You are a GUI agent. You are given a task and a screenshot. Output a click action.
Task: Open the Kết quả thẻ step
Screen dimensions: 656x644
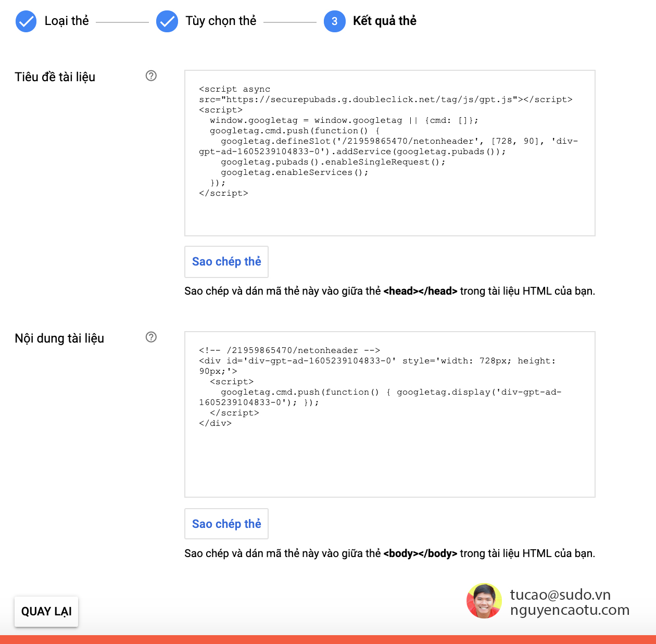383,21
